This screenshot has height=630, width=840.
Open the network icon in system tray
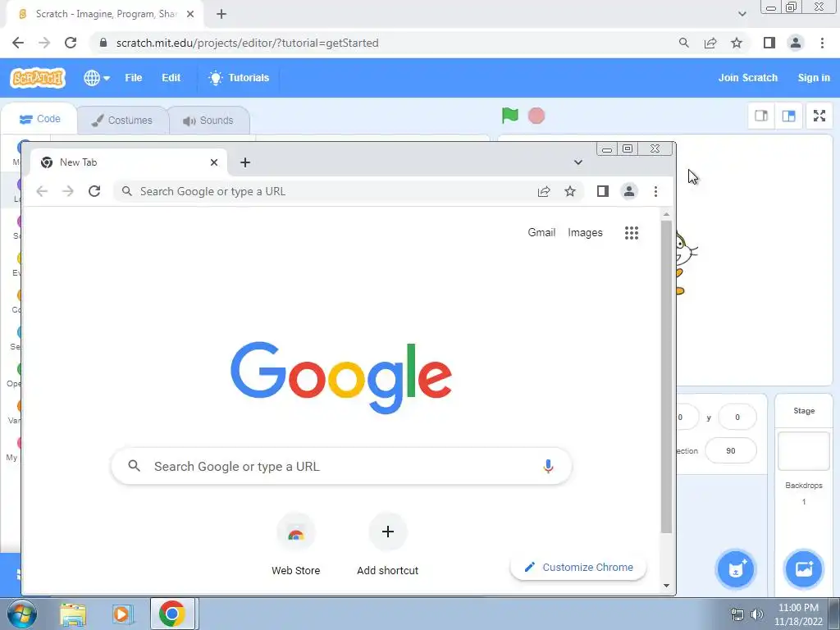(x=737, y=614)
